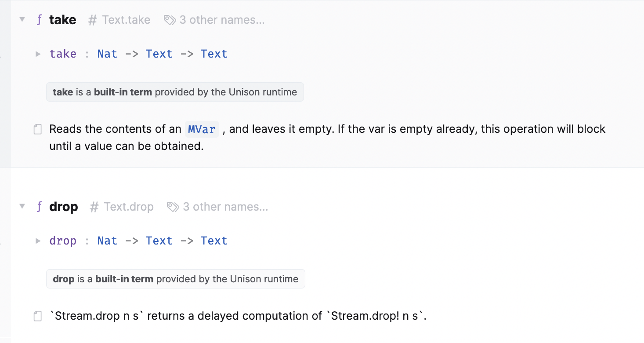This screenshot has width=644, height=343.
Task: Click the built-in term badge under drop
Action: point(175,279)
